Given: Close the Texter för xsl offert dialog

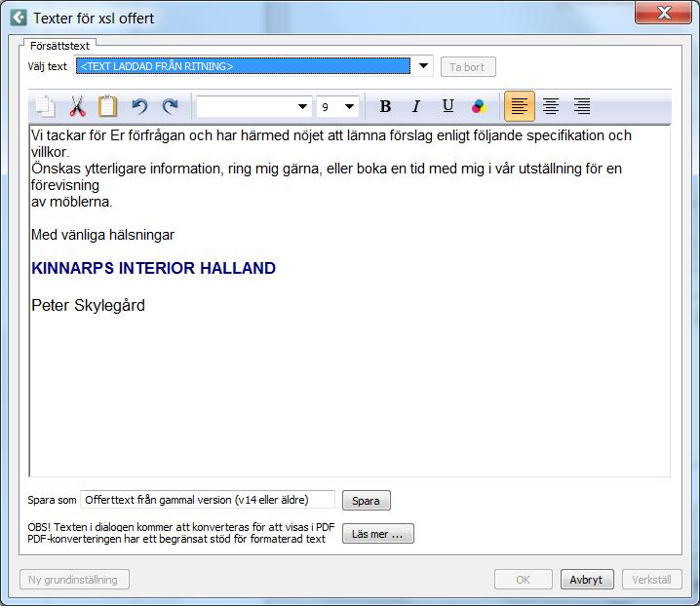Looking at the screenshot, I should tap(664, 13).
